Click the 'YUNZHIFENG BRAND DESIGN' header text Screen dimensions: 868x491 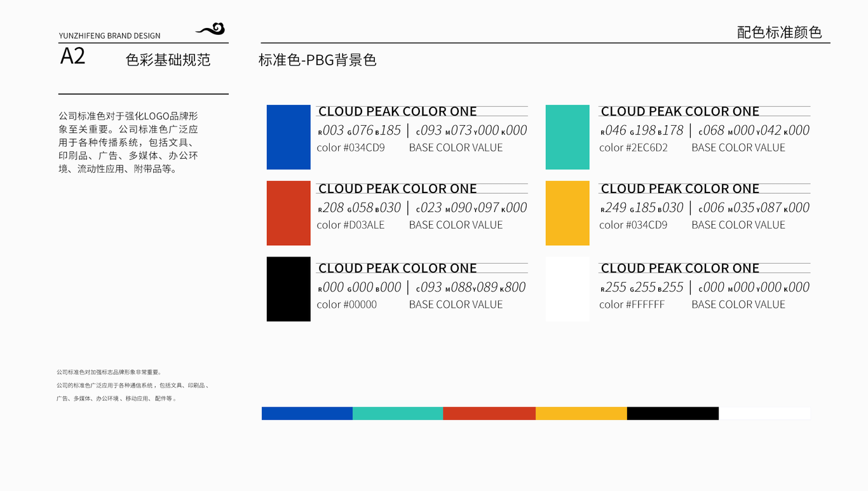click(109, 36)
